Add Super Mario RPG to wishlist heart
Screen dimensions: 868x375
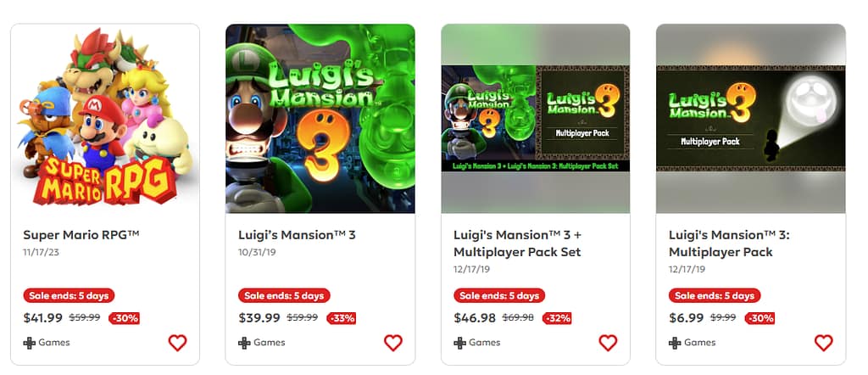tap(178, 343)
